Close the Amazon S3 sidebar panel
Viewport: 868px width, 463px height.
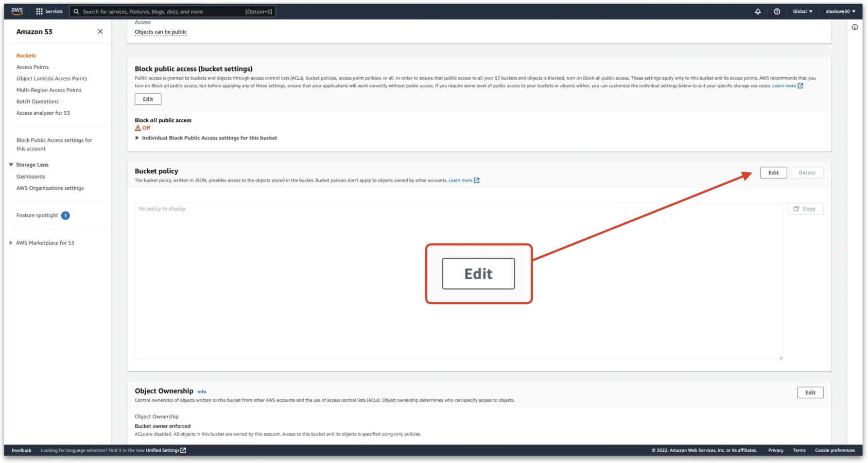point(100,31)
